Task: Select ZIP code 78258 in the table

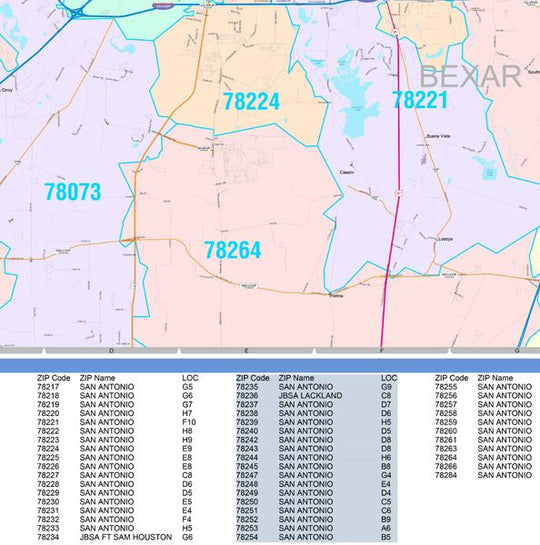Action: [x=446, y=413]
